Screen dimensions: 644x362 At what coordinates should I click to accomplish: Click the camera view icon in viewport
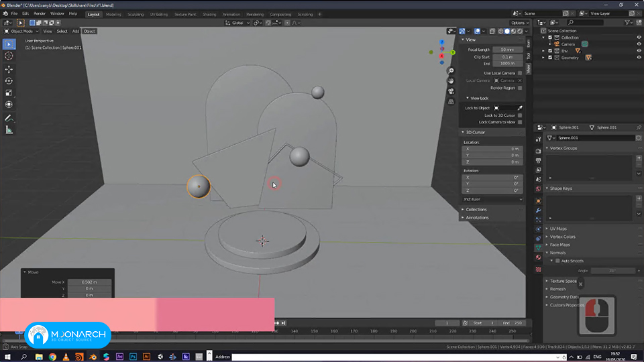[451, 91]
